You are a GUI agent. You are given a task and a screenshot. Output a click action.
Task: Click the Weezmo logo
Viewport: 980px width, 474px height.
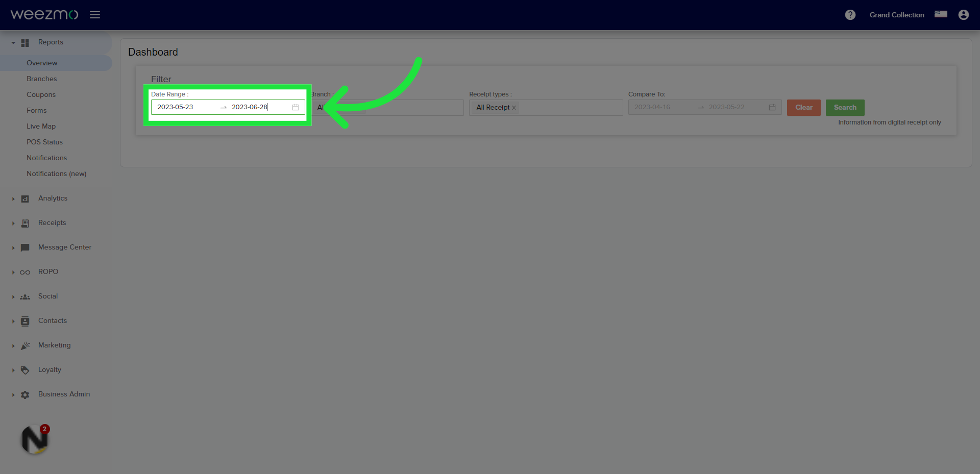[x=44, y=14]
